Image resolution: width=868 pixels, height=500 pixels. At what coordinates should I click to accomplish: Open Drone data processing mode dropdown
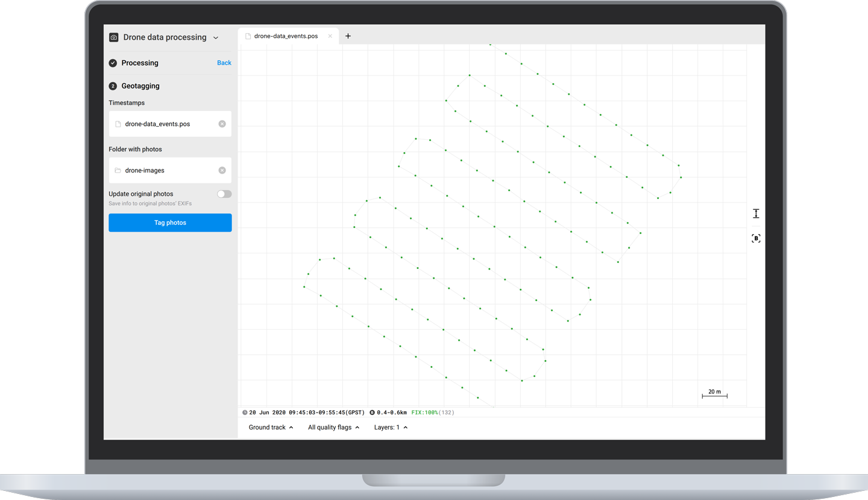coord(216,38)
